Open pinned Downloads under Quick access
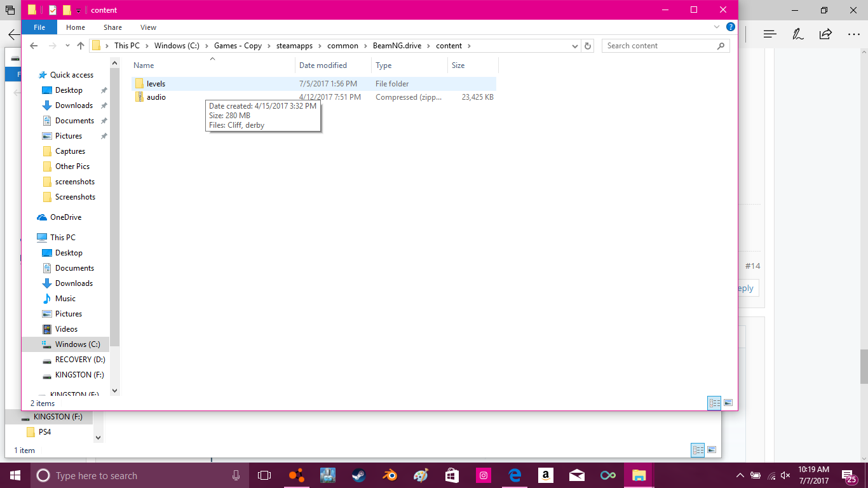This screenshot has width=868, height=488. 74,105
